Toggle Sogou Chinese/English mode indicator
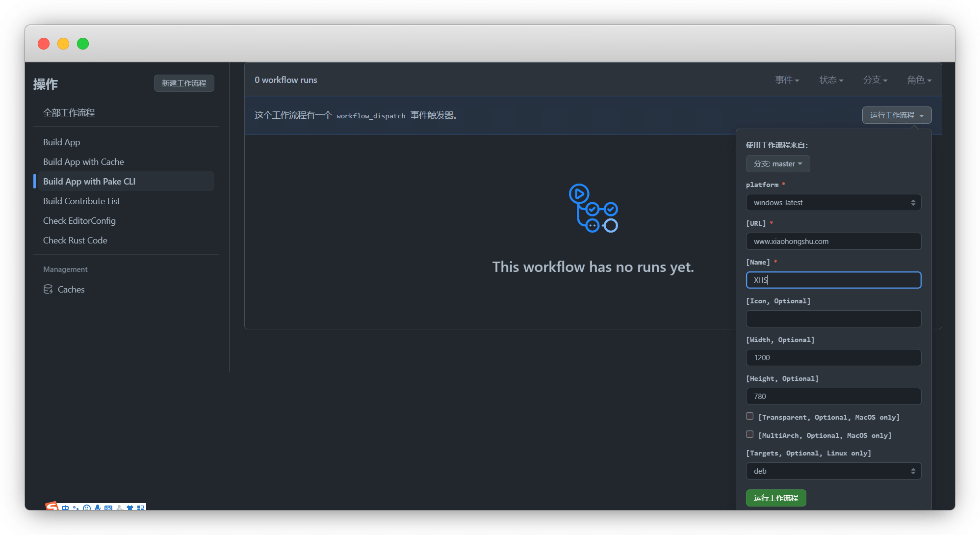 click(x=65, y=508)
